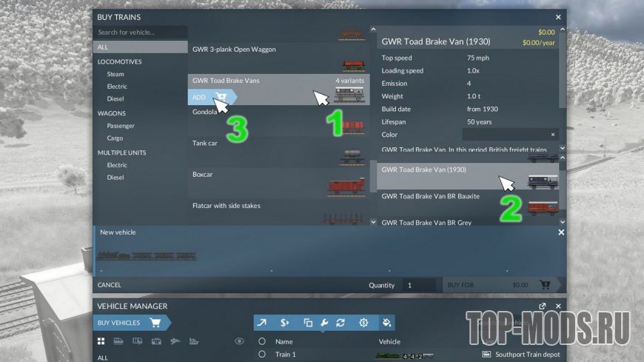Click the paint bucket color icon
This screenshot has height=362, width=644.
coord(386,323)
